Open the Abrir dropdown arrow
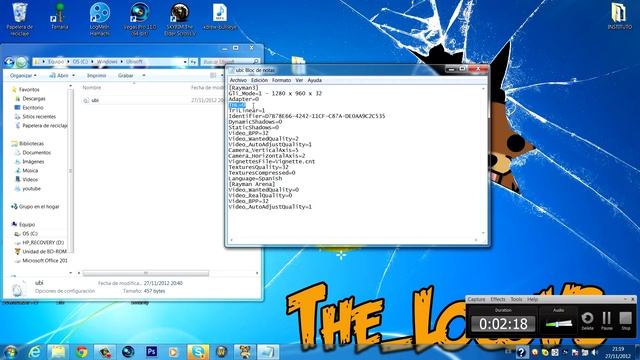 pyautogui.click(x=73, y=76)
